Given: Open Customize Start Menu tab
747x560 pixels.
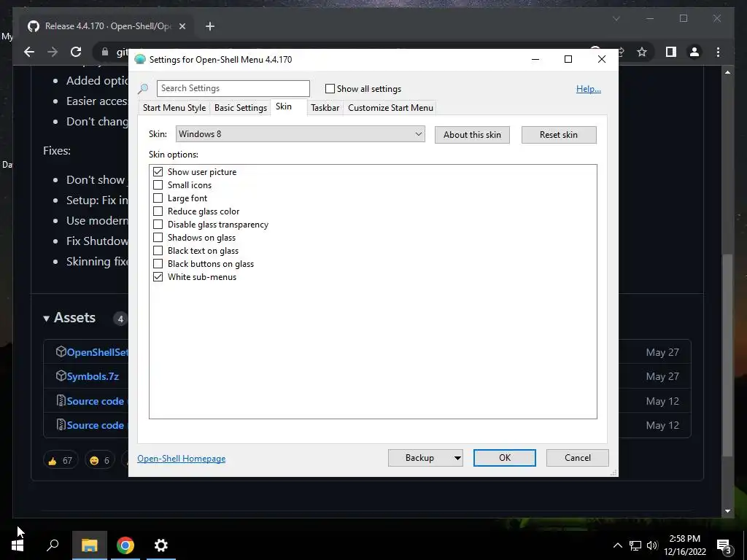Looking at the screenshot, I should click(x=391, y=108).
